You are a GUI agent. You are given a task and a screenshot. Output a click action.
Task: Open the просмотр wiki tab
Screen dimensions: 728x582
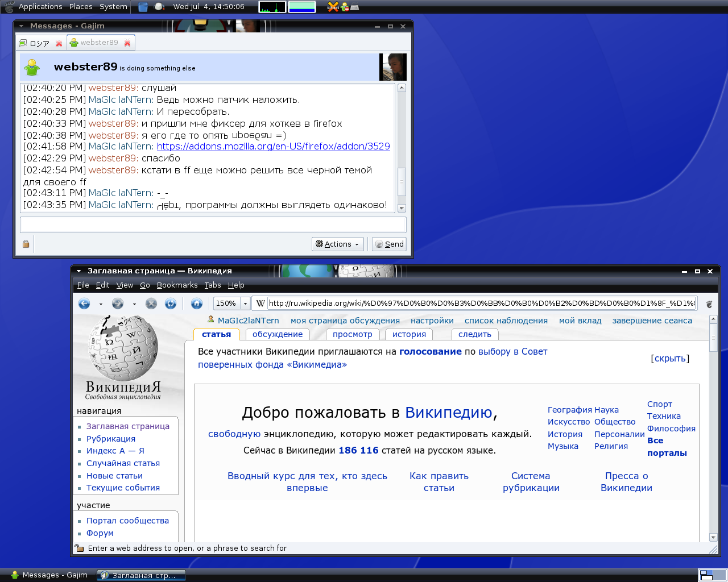353,334
